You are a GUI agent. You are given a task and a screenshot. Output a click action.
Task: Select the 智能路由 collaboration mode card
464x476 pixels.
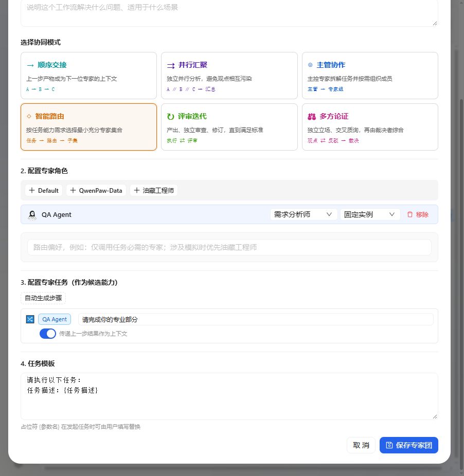point(88,127)
